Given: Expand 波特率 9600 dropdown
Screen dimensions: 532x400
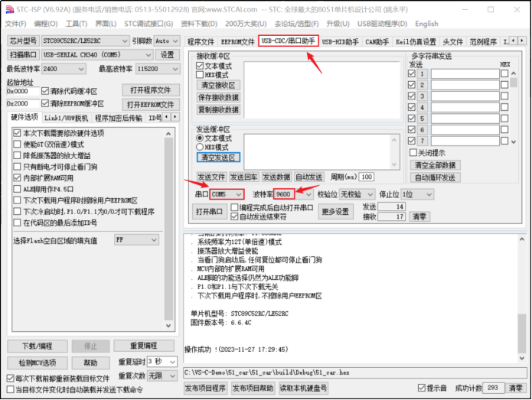Looking at the screenshot, I should click(308, 194).
